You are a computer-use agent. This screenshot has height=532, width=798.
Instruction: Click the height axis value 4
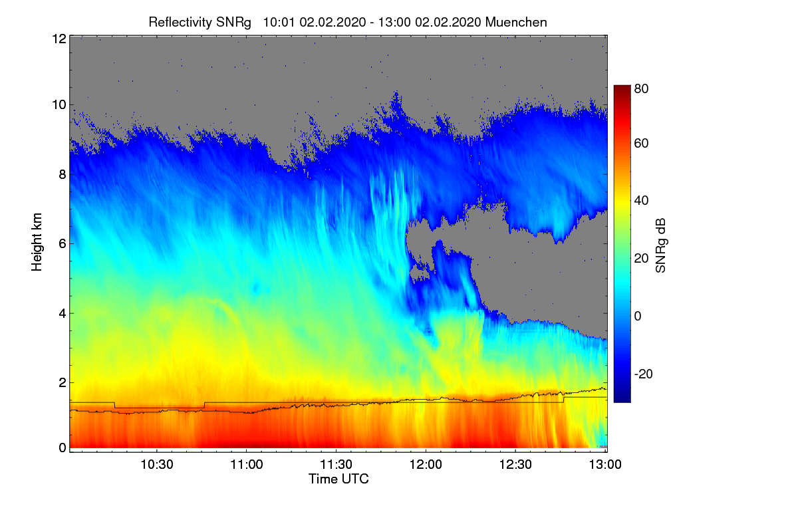tap(61, 313)
